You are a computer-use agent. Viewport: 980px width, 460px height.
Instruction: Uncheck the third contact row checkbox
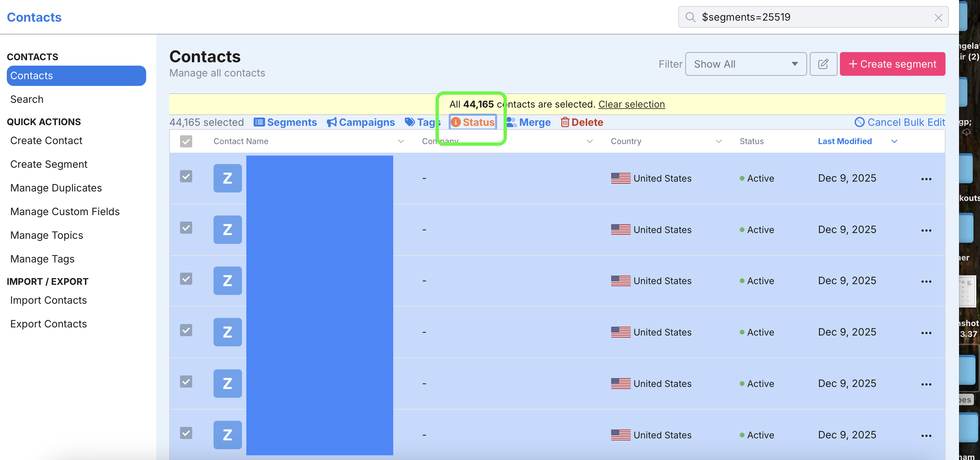[x=186, y=279]
